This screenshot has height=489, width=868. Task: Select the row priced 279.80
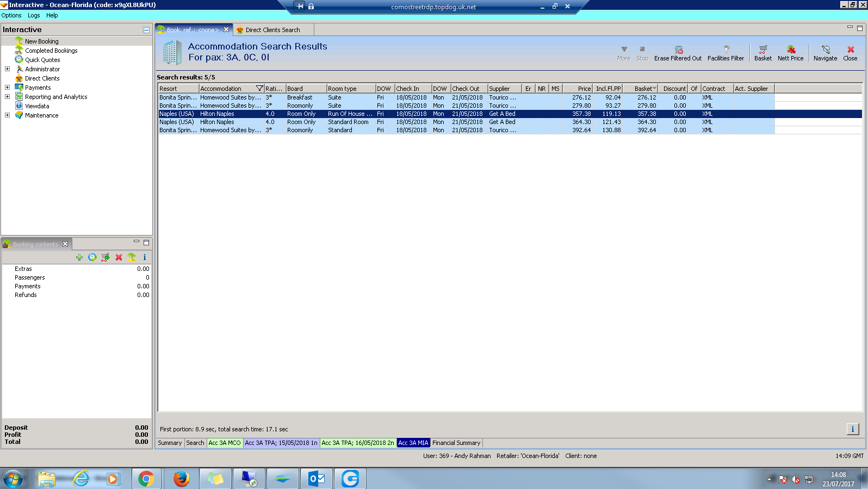pyautogui.click(x=510, y=106)
